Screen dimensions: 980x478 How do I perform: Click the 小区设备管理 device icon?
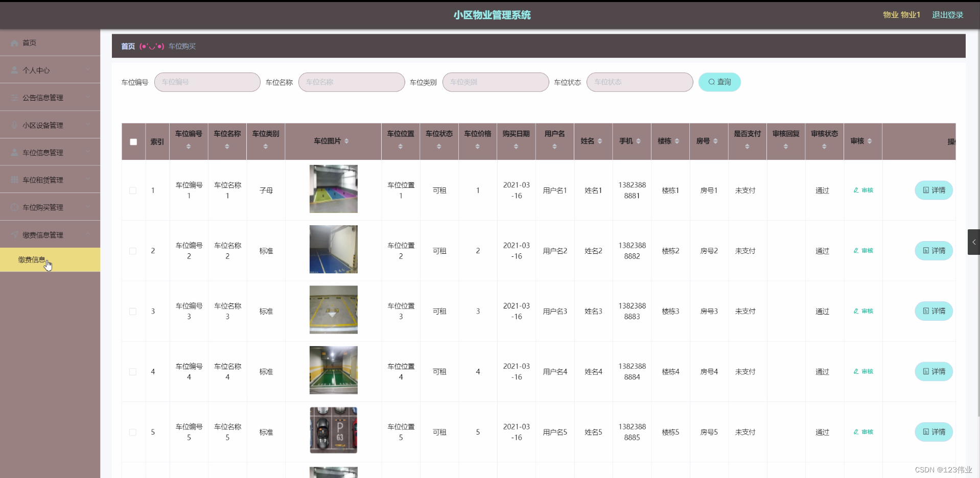point(14,125)
